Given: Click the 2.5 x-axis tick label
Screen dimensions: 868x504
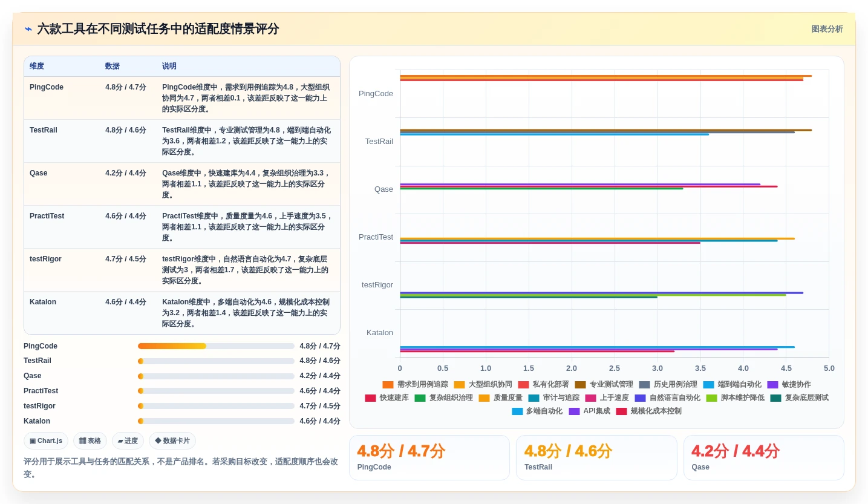Looking at the screenshot, I should 615,368.
